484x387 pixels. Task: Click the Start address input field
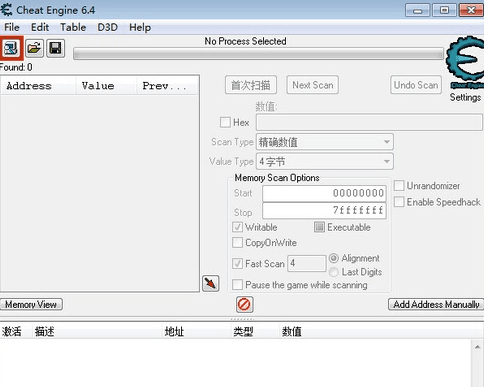(x=324, y=193)
